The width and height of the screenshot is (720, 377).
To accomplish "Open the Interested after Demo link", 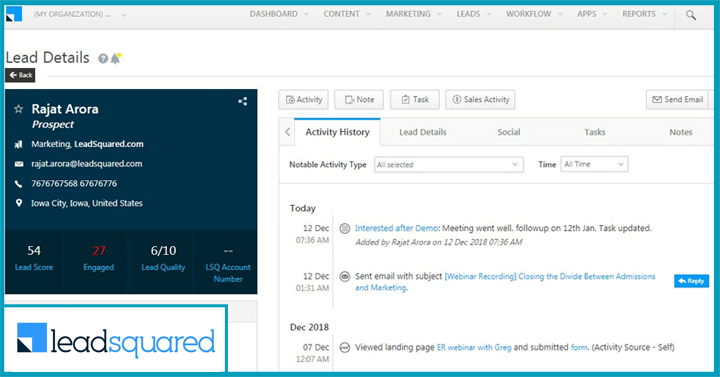I will pyautogui.click(x=396, y=228).
